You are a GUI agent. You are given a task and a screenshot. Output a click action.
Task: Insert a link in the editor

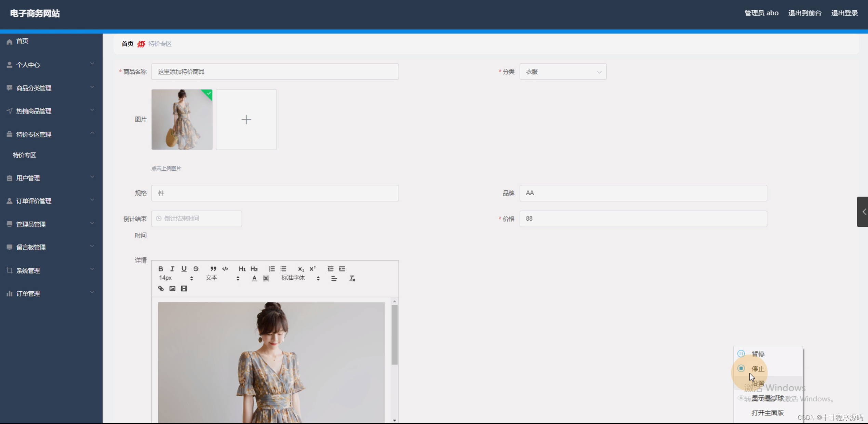click(x=161, y=289)
